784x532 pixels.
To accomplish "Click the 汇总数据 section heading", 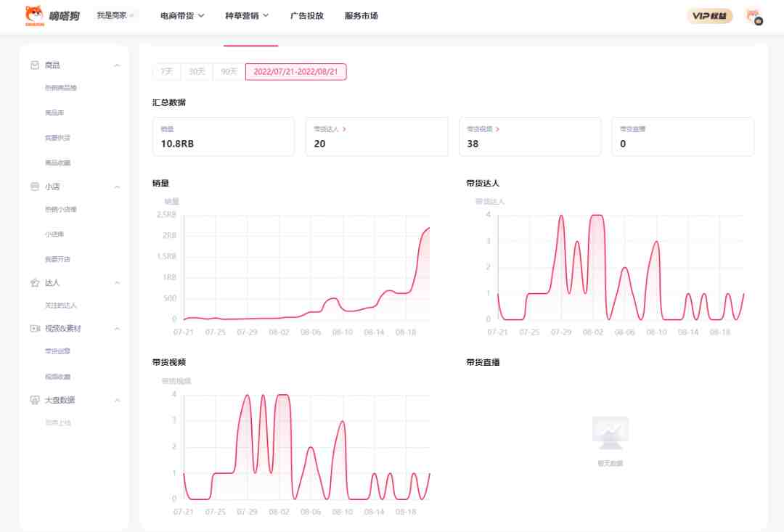I will (169, 102).
